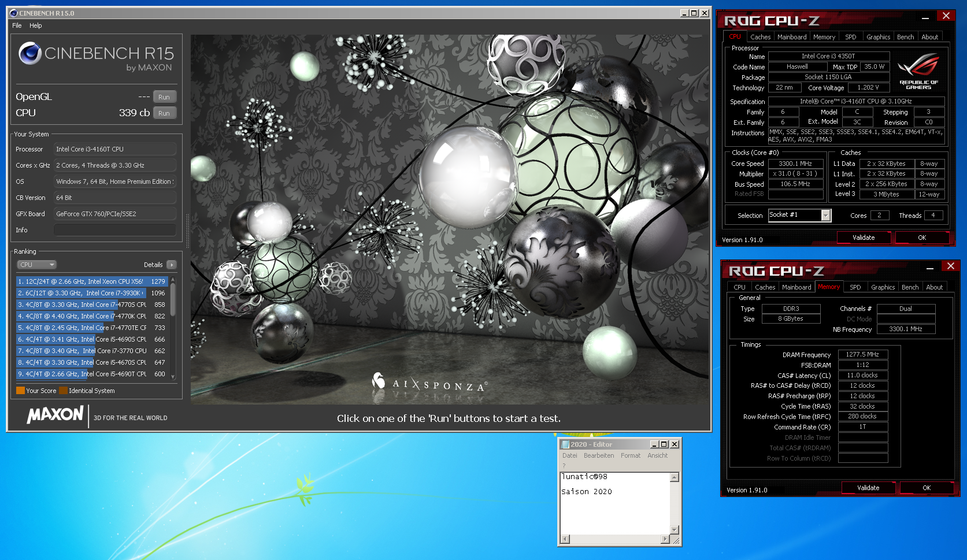This screenshot has height=560, width=967.
Task: Click the AIXSPONZA logo in render view
Action: click(429, 383)
